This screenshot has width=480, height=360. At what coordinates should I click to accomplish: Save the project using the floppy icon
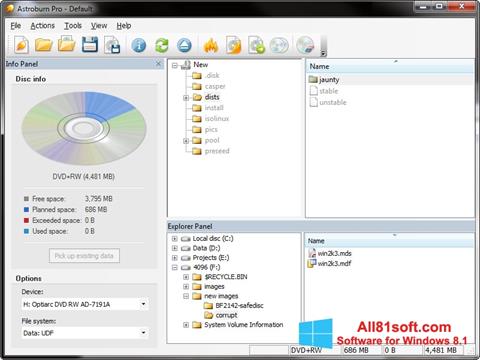click(89, 45)
